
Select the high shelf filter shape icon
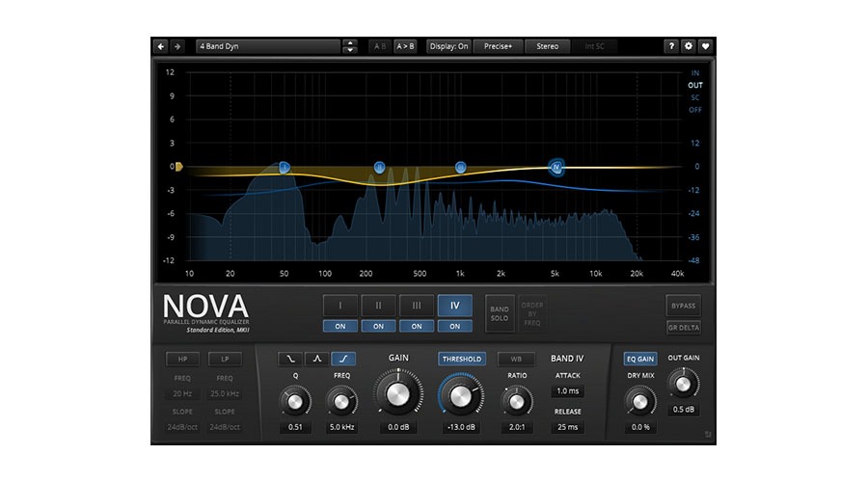[343, 359]
